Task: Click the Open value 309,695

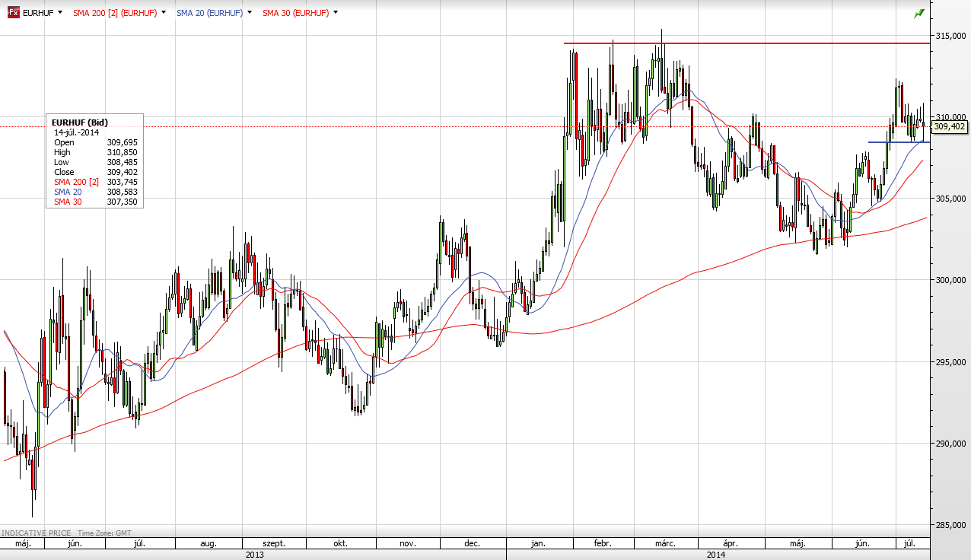Action: 123,142
